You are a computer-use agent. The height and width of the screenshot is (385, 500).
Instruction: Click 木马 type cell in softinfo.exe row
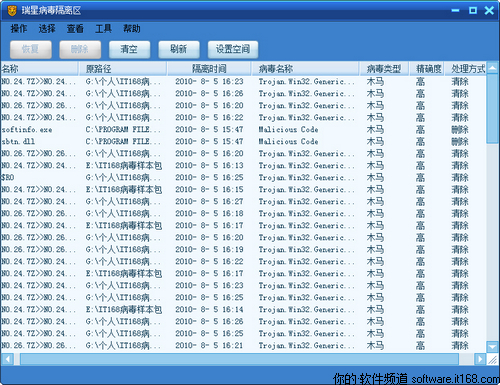(x=375, y=129)
